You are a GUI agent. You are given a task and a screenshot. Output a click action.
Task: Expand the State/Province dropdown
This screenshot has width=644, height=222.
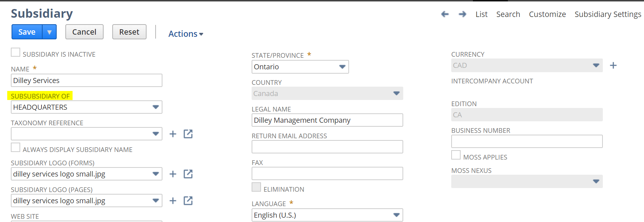click(342, 67)
